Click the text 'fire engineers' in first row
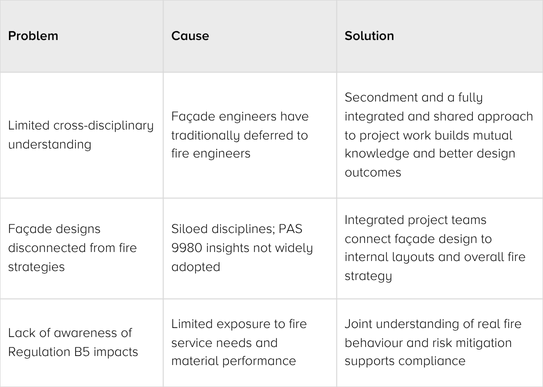543x387 pixels. pyautogui.click(x=211, y=154)
